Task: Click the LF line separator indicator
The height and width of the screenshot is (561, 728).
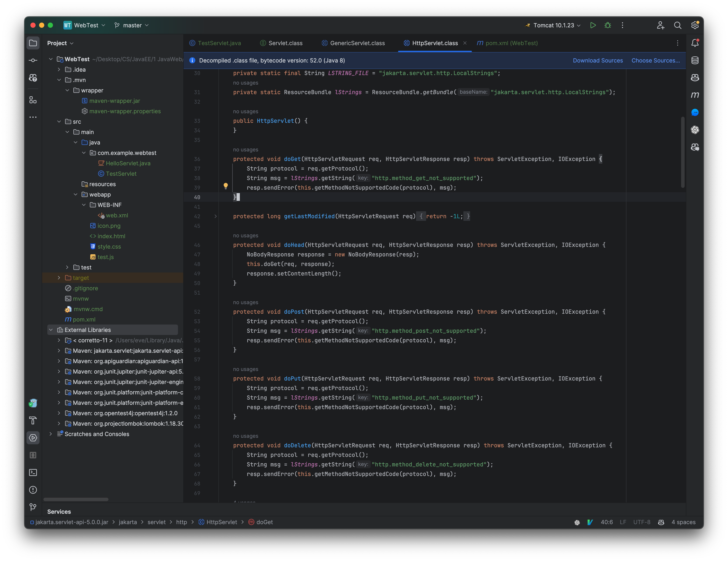Action: pyautogui.click(x=623, y=522)
